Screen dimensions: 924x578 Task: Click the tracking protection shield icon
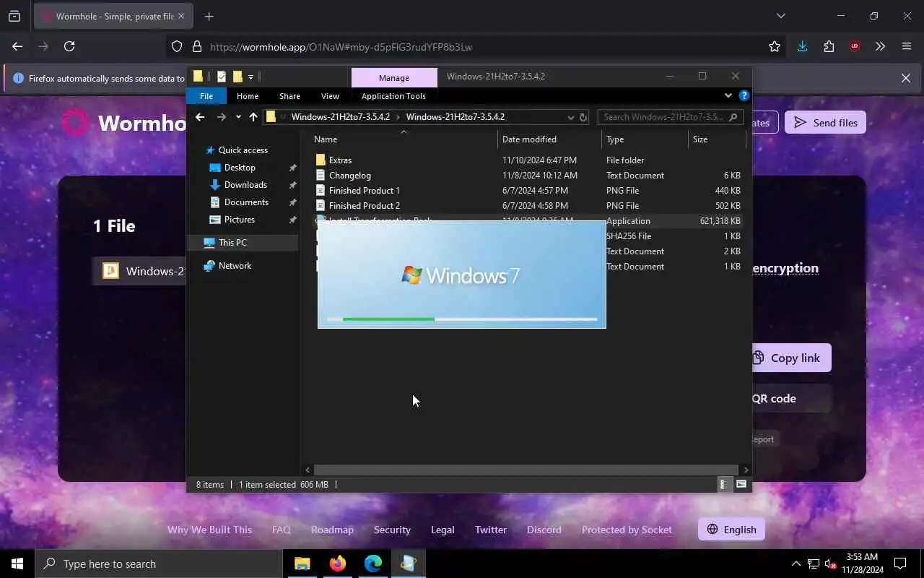(177, 47)
